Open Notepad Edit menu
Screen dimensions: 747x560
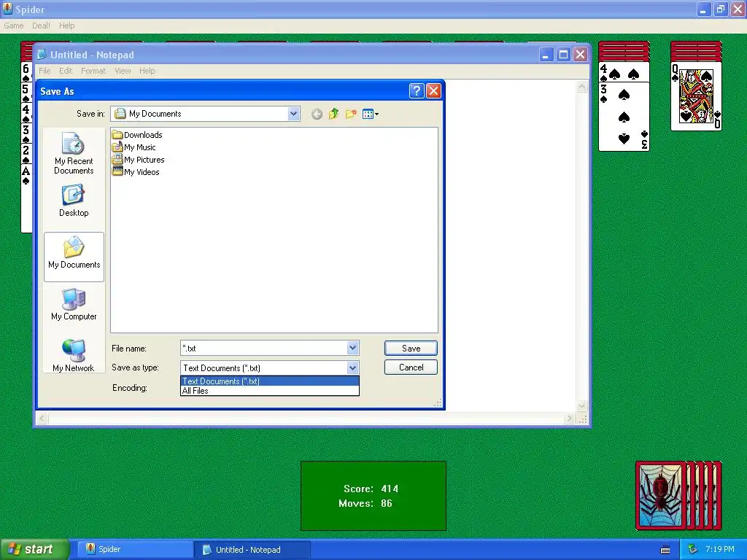point(66,71)
